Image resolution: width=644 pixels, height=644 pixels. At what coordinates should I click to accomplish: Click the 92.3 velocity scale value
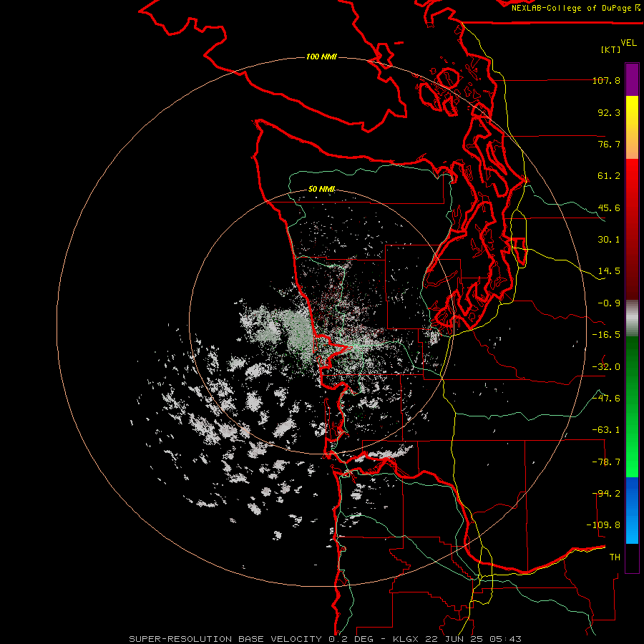pyautogui.click(x=609, y=112)
